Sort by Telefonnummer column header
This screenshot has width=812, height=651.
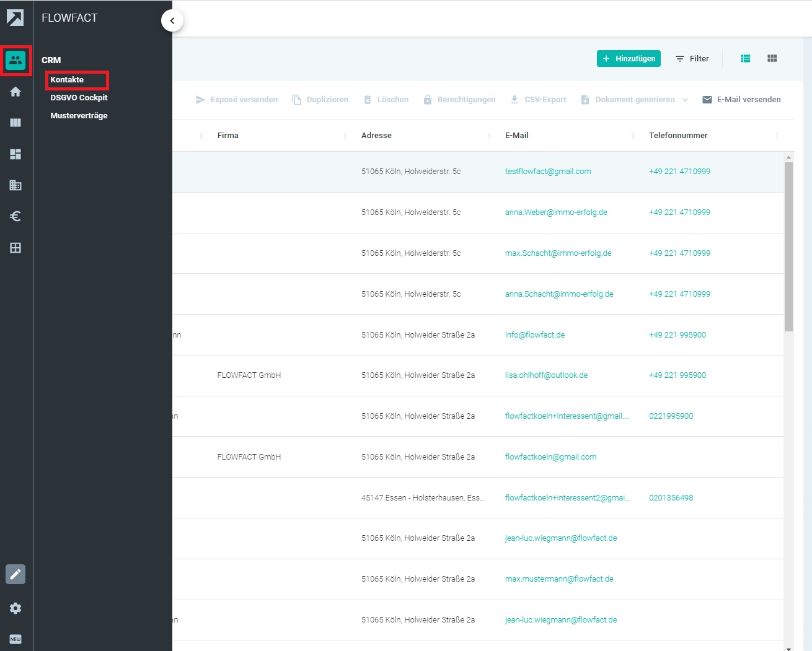(678, 135)
